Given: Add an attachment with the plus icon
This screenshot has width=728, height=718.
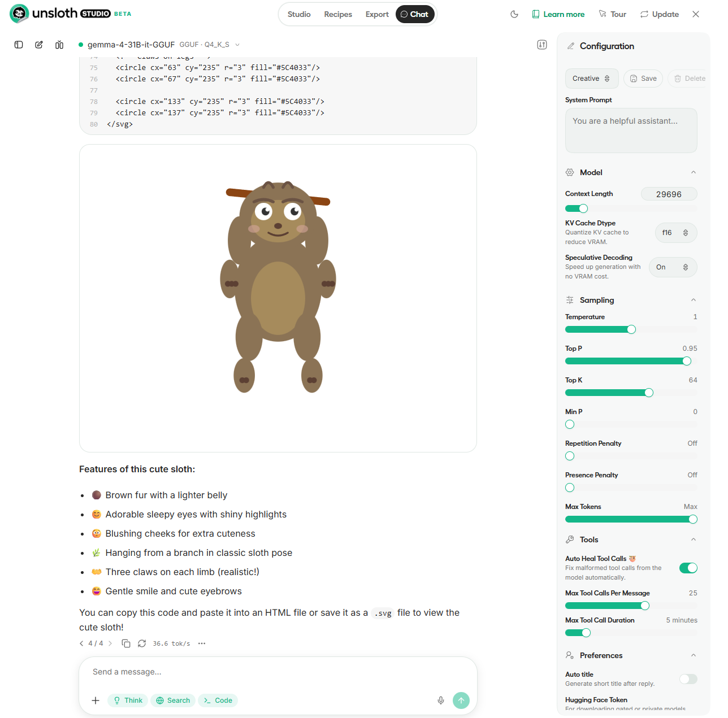Looking at the screenshot, I should [96, 700].
